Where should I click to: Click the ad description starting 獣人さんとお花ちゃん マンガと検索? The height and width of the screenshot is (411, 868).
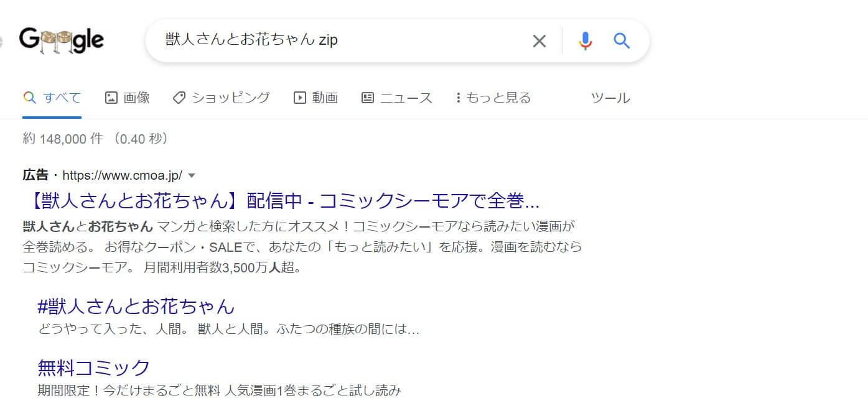click(x=302, y=247)
